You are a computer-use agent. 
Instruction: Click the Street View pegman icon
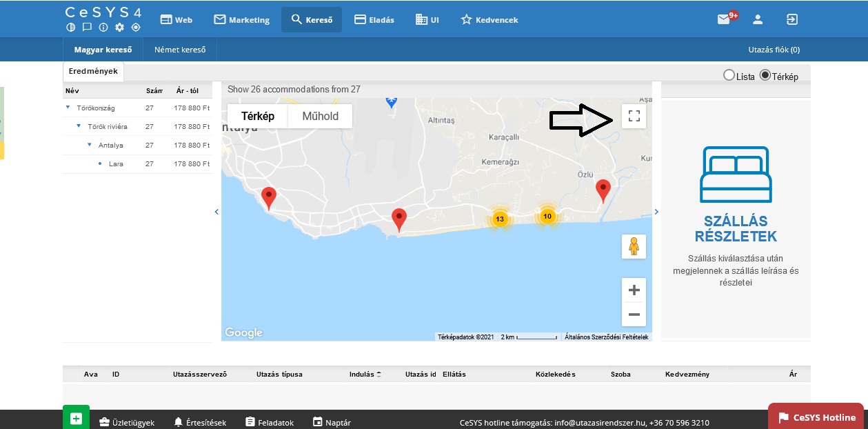click(634, 246)
